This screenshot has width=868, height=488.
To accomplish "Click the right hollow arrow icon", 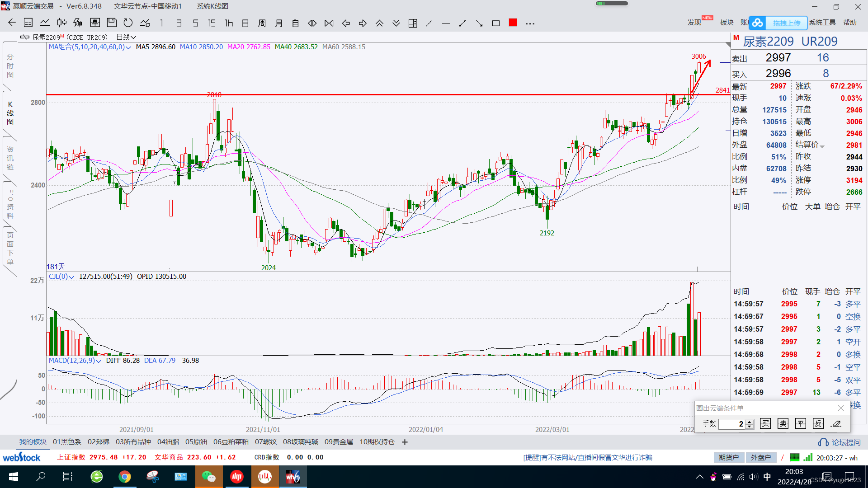I will (x=363, y=23).
